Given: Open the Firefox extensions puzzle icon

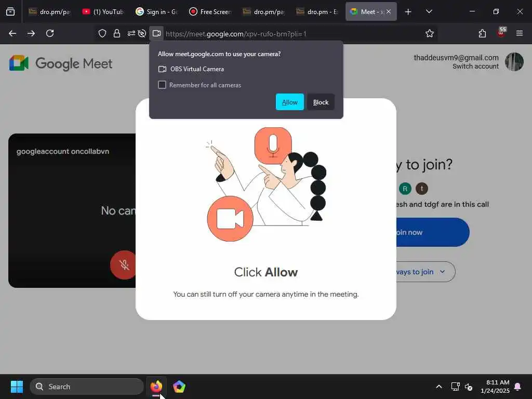Looking at the screenshot, I should (x=482, y=33).
